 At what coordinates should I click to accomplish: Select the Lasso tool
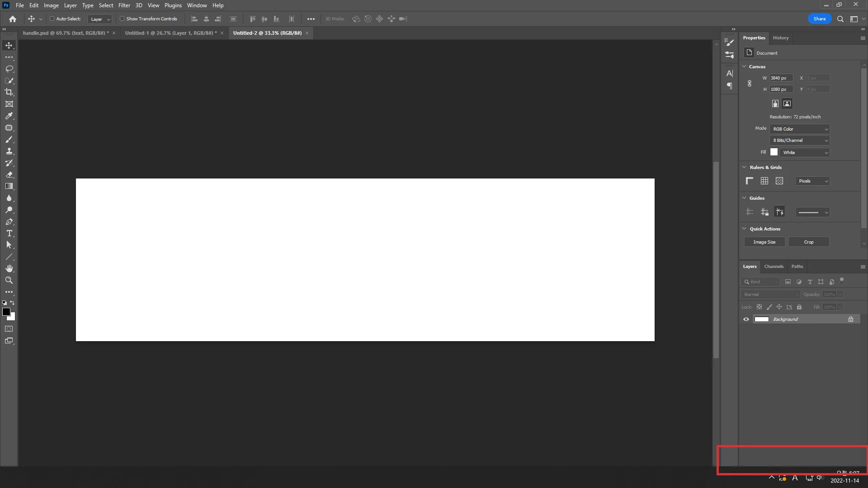tap(9, 69)
